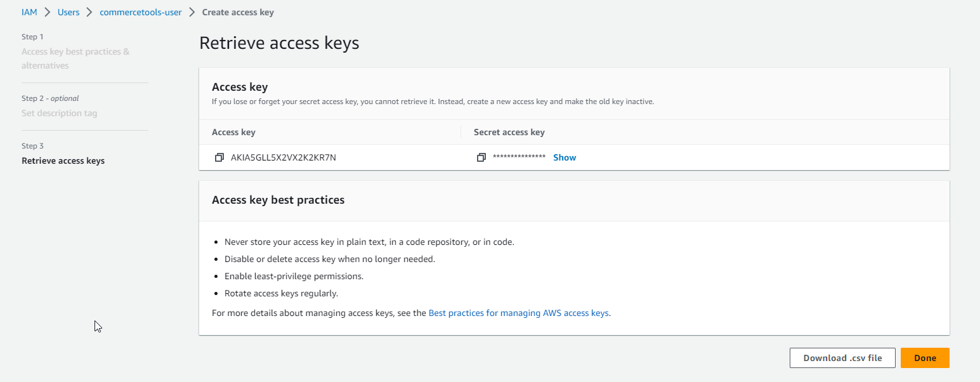Viewport: 980px width, 382px height.
Task: Go to the IAM breadcrumb link
Action: (x=29, y=12)
